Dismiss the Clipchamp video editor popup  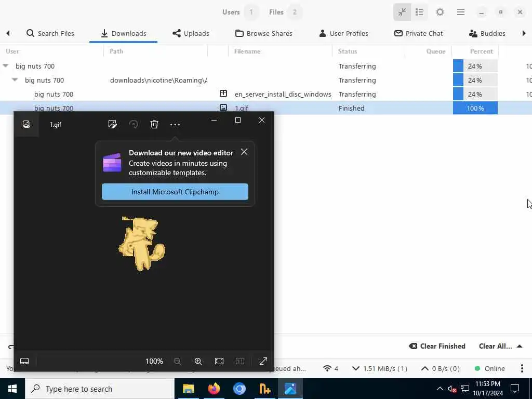(244, 152)
